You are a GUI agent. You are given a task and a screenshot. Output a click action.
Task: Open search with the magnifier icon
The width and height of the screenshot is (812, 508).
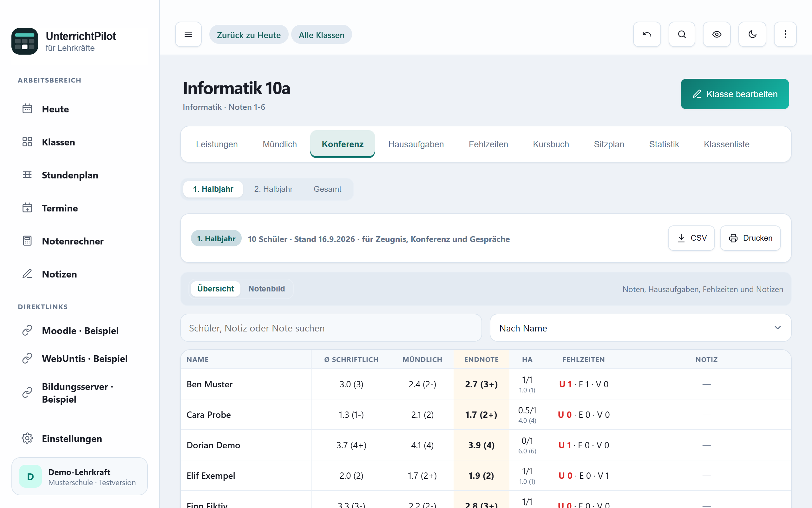(x=681, y=34)
